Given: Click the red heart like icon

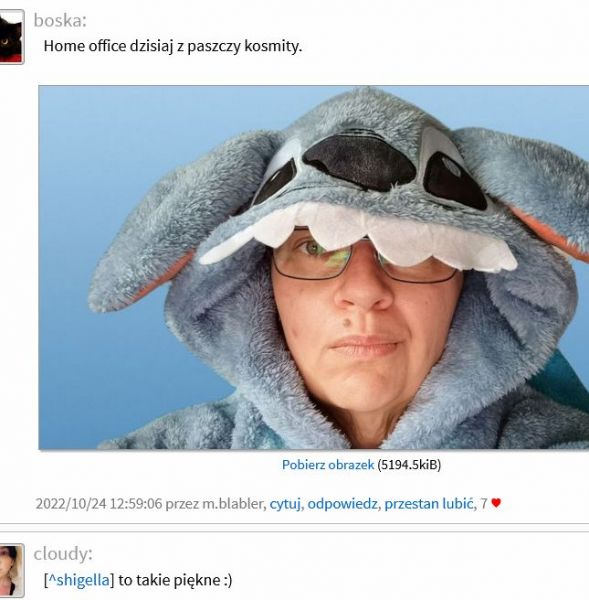Looking at the screenshot, I should [496, 503].
